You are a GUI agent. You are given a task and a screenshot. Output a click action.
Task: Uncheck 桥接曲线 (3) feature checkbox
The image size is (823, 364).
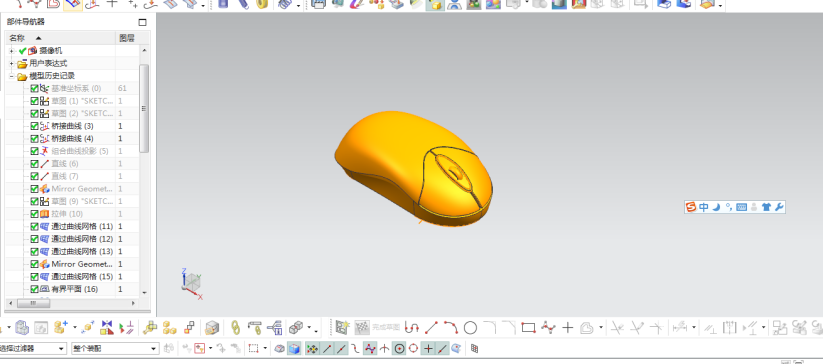35,126
